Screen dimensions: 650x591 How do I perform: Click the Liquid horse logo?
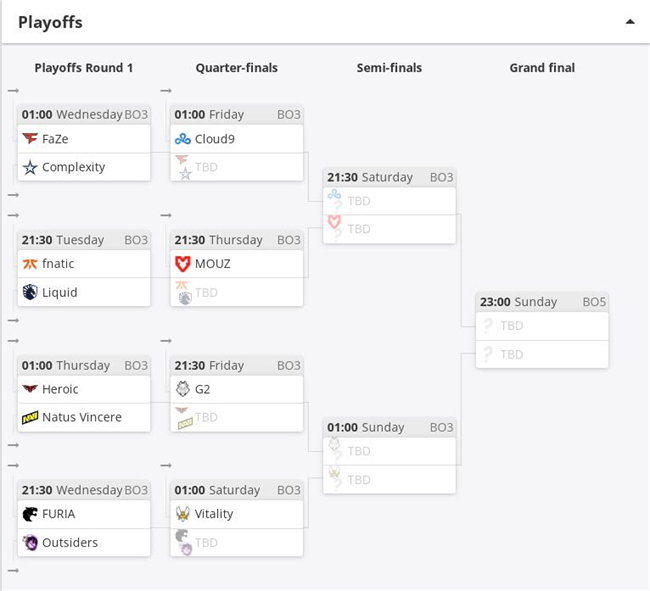30,292
